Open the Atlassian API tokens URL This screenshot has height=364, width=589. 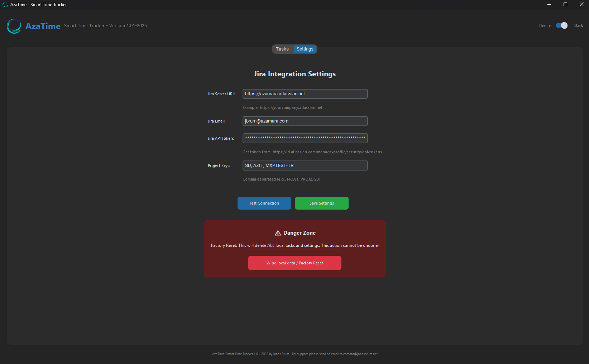click(x=327, y=152)
